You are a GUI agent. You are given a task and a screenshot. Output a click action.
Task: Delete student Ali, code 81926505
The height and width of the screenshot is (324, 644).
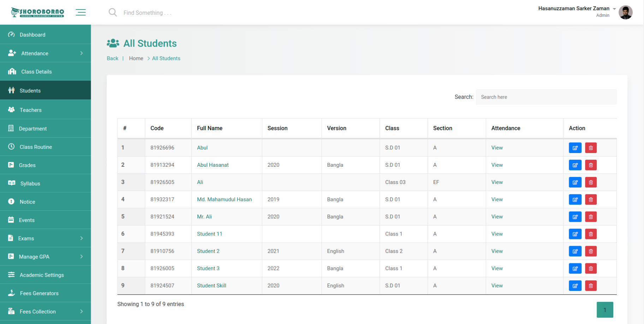pos(591,182)
